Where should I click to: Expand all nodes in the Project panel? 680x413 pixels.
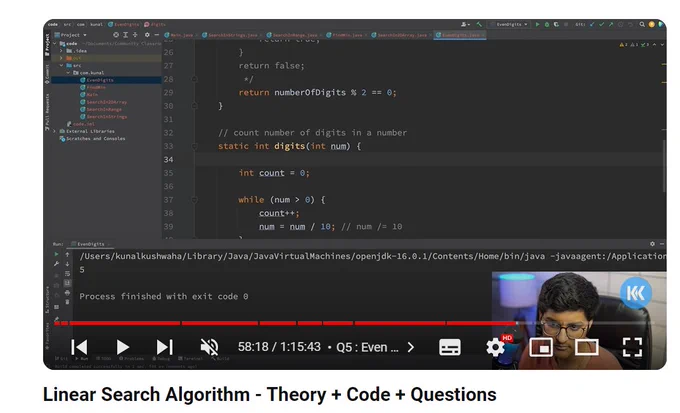(125, 35)
